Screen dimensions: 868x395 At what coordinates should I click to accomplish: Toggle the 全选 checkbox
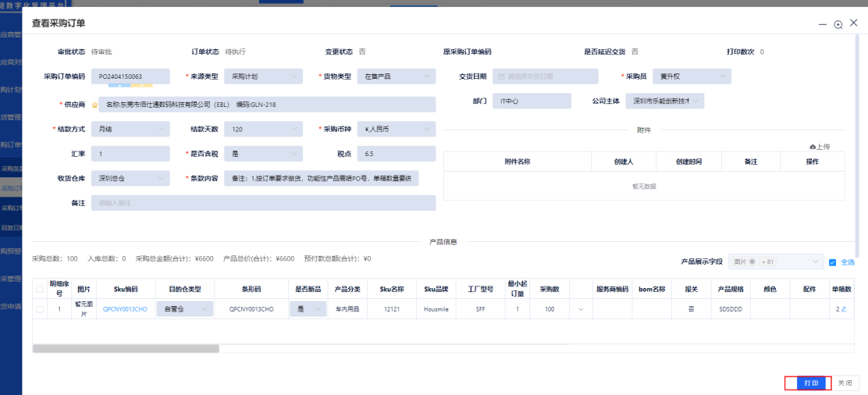pyautogui.click(x=832, y=262)
